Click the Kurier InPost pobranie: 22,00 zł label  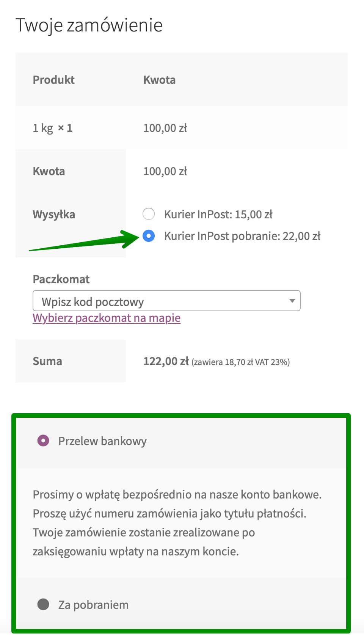coord(242,236)
